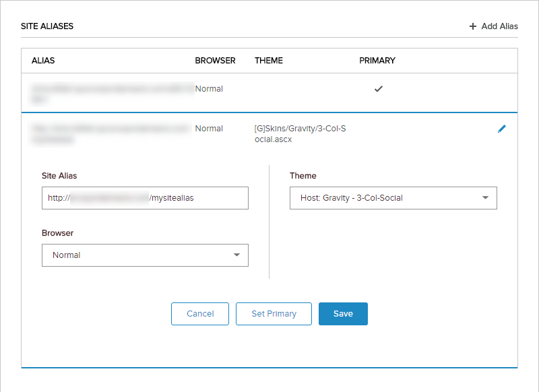Click the Set Primary button
The height and width of the screenshot is (392, 539).
click(274, 314)
